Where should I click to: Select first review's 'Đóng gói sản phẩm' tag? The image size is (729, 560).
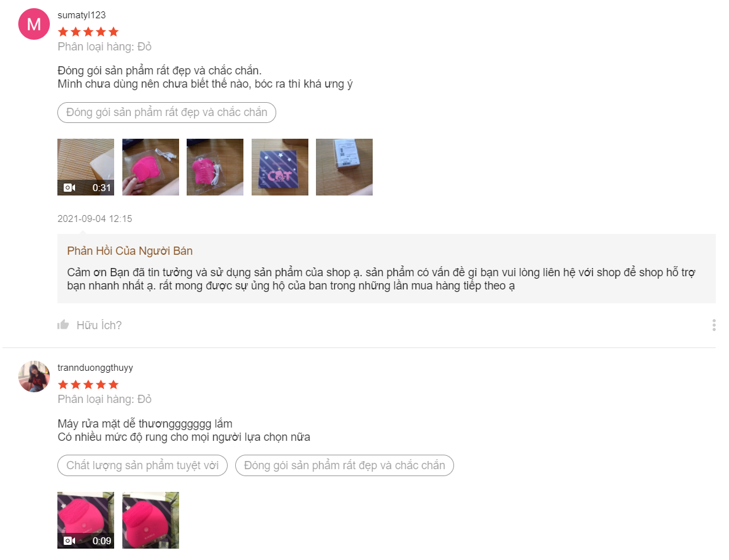tap(166, 112)
